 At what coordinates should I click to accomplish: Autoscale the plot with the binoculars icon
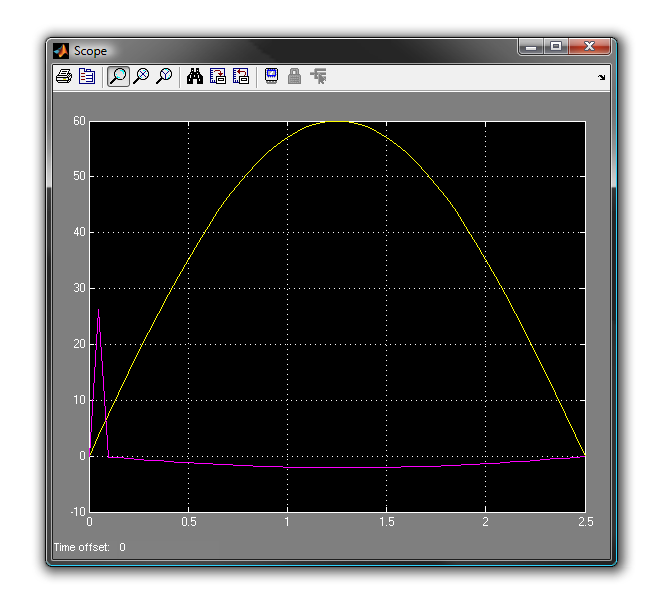[x=195, y=76]
